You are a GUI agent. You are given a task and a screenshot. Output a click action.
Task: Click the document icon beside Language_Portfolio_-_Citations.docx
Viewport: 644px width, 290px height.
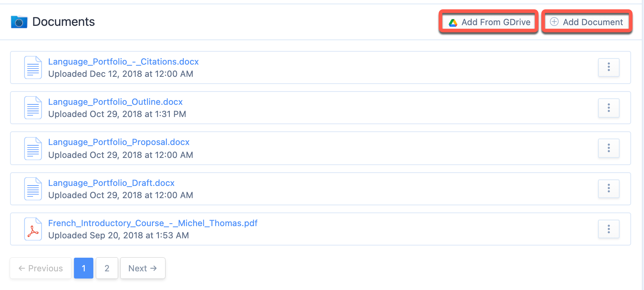tap(33, 67)
